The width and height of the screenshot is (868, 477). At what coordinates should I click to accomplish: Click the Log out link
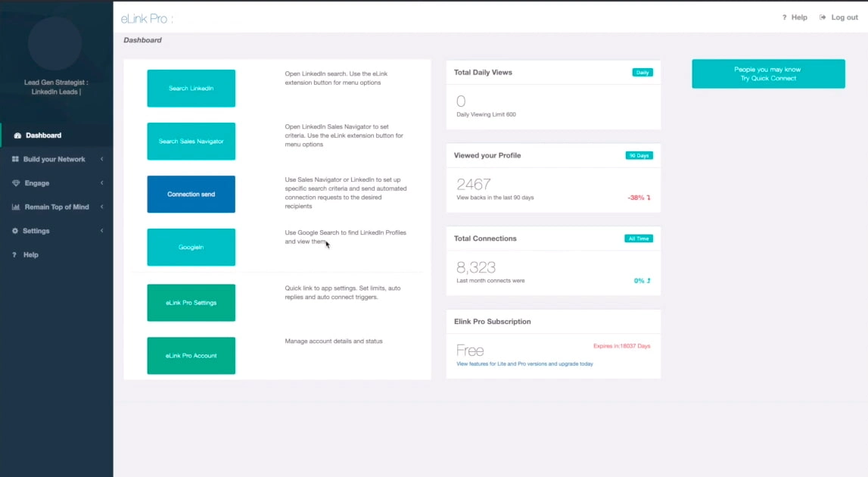(838, 17)
